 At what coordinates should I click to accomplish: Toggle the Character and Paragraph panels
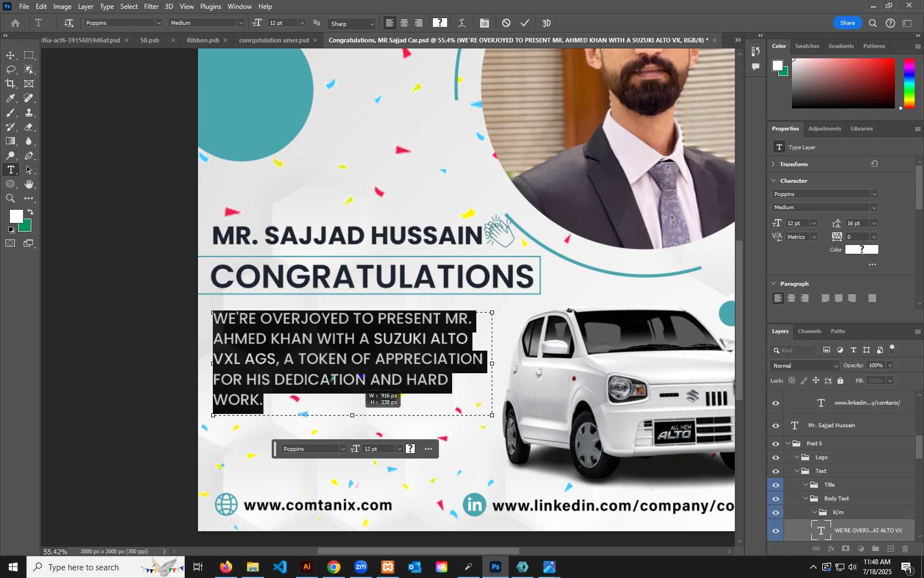tap(484, 23)
